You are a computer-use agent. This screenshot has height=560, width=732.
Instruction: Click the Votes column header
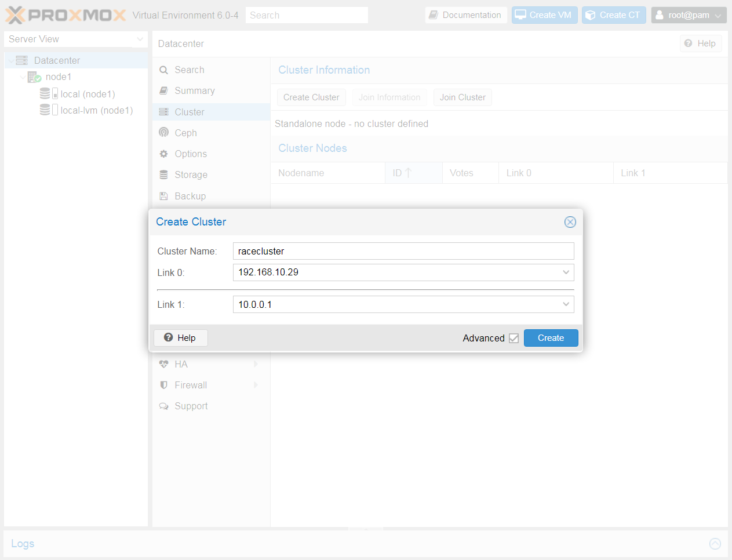tap(471, 173)
